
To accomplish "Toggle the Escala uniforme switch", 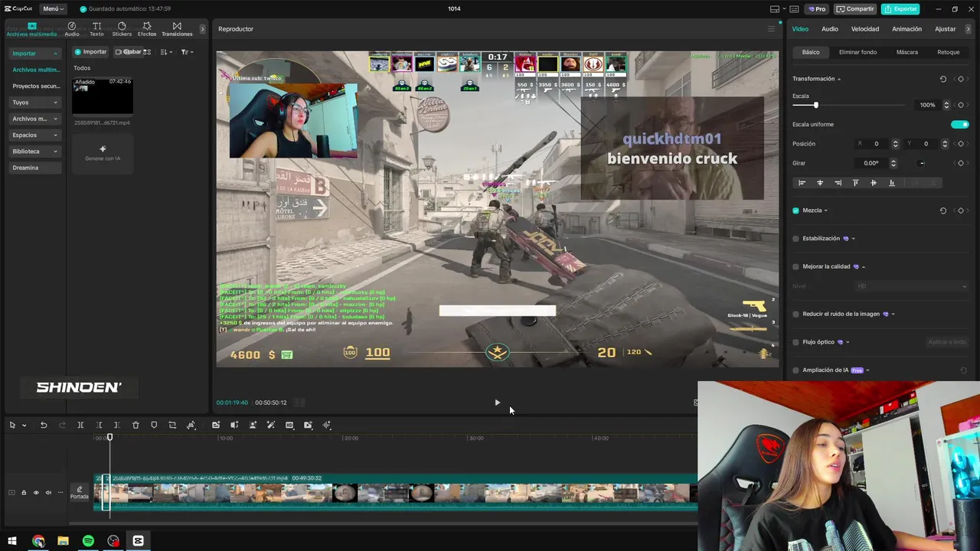I will click(959, 124).
